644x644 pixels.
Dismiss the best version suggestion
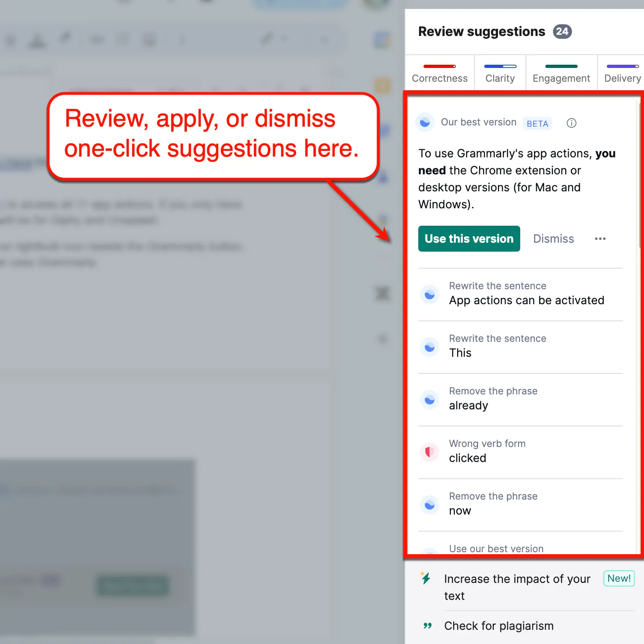pyautogui.click(x=553, y=239)
